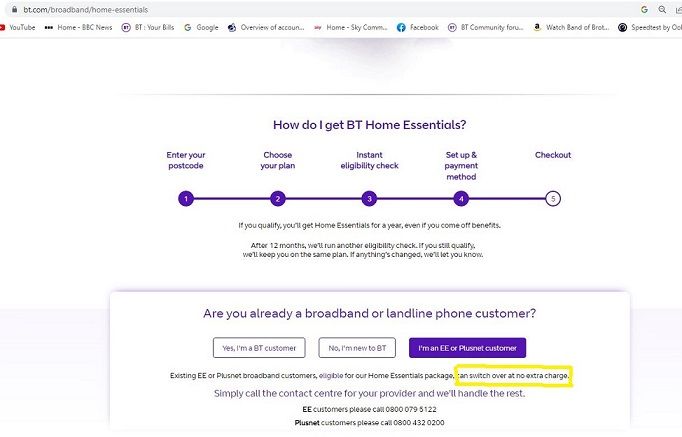Viewport: 682px width, 437px height.
Task: Select "I'm an EE or Plusnet customer"
Action: [467, 347]
